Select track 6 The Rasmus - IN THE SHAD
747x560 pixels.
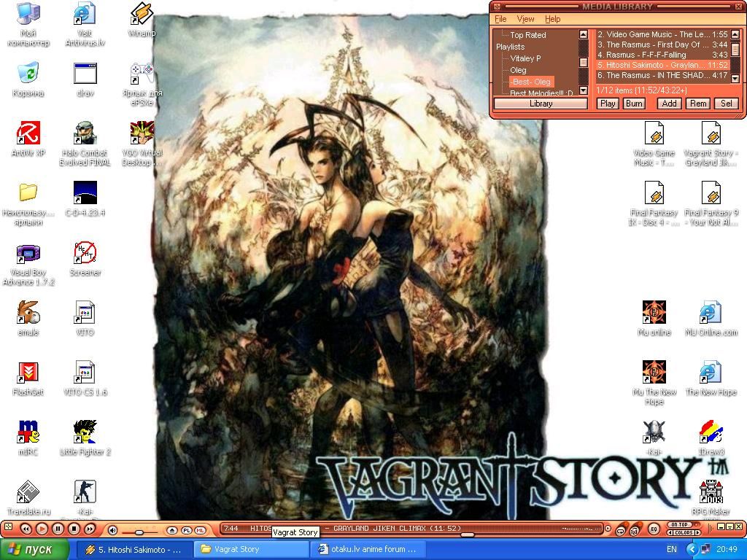[x=662, y=75]
